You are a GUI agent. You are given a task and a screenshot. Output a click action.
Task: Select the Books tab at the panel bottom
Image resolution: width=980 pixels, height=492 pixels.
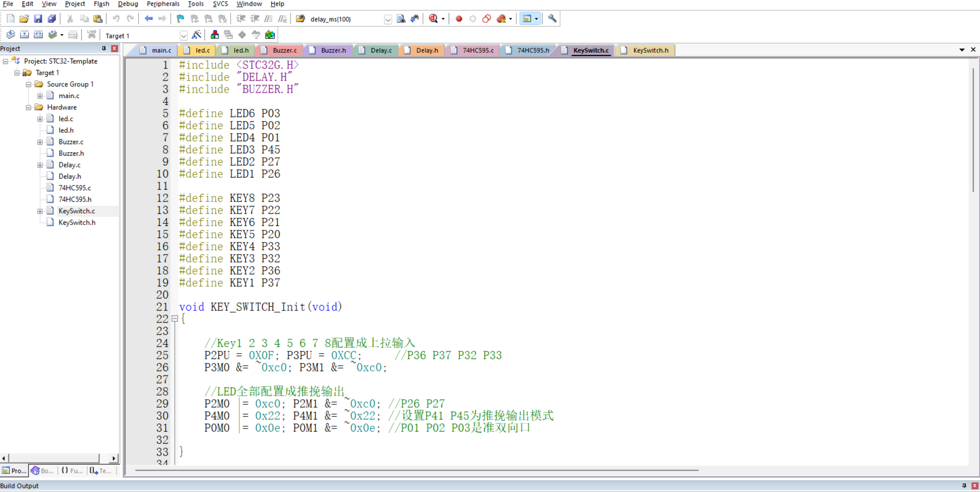pos(43,470)
